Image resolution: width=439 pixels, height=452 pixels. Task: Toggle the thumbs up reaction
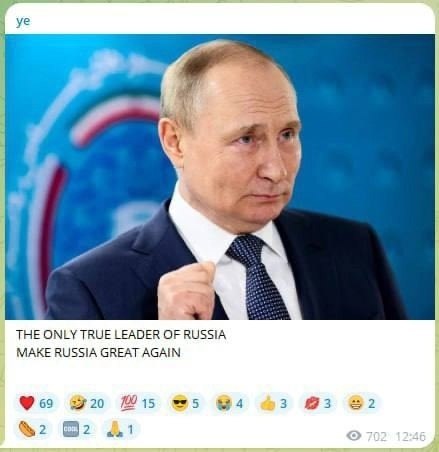click(x=273, y=403)
